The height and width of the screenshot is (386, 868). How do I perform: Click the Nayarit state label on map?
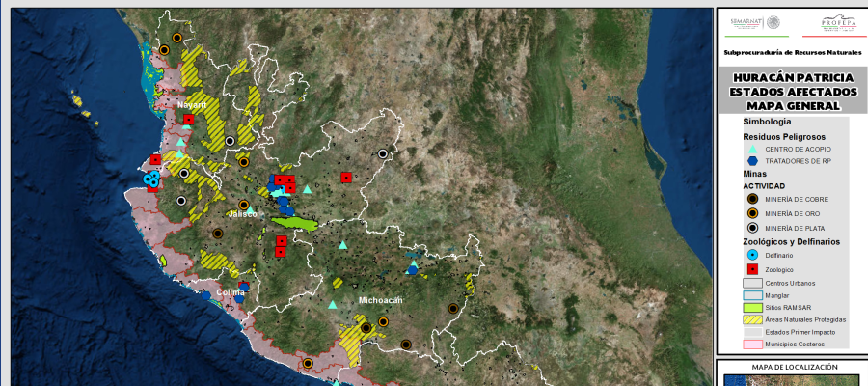(193, 104)
